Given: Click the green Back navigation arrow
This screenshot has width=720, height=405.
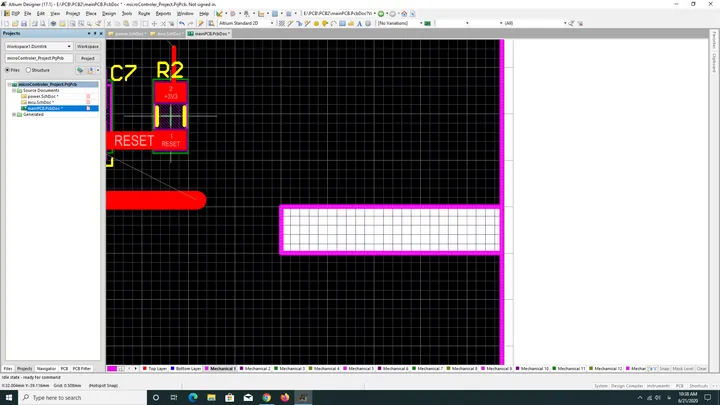Looking at the screenshot, I should tap(381, 14).
